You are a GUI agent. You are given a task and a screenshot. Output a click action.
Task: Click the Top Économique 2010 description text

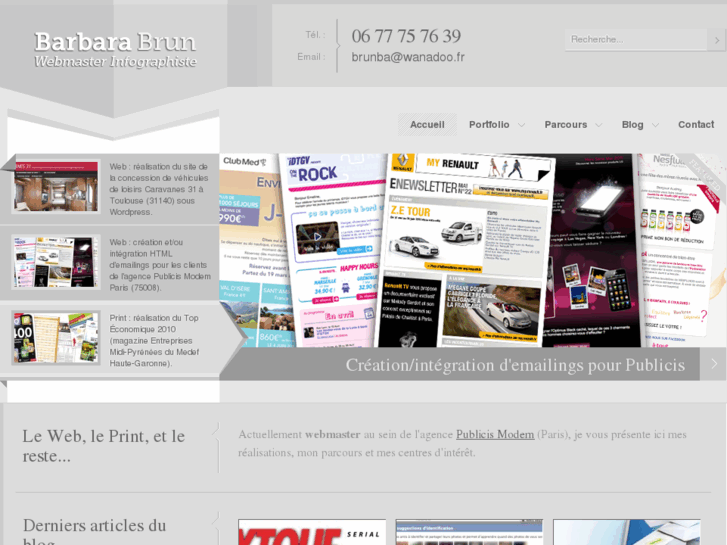154,340
